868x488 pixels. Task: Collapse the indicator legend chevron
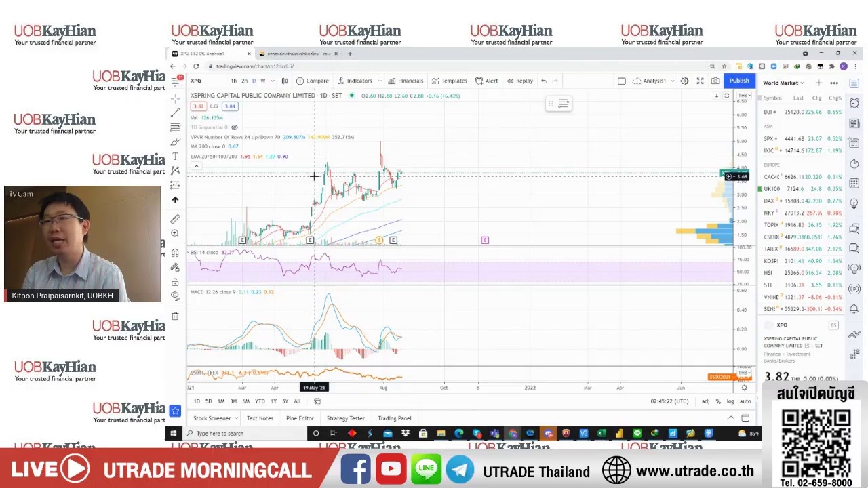click(196, 166)
